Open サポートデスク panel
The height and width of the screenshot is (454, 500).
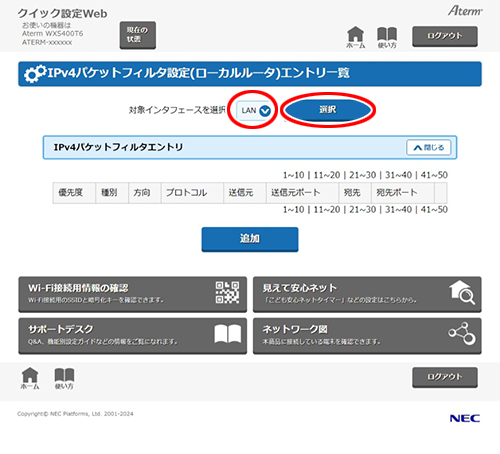click(x=133, y=336)
